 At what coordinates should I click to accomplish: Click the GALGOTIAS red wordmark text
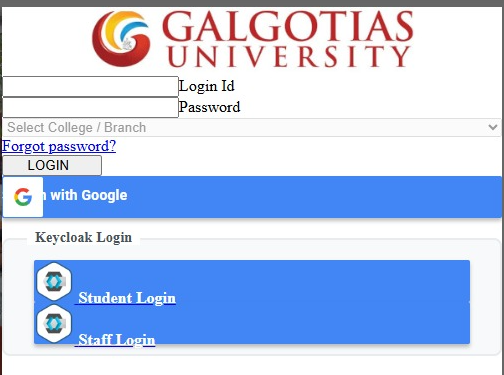[x=288, y=26]
